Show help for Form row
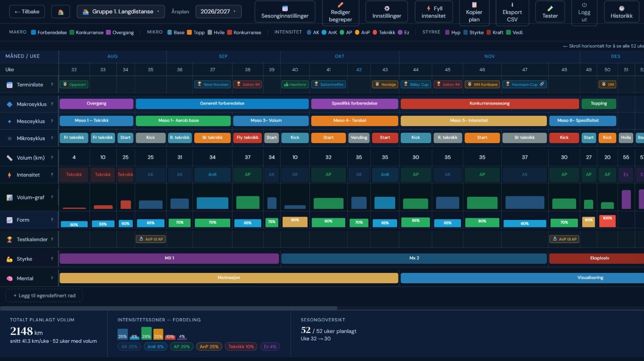Viewport: 644px width, 361px height. click(x=52, y=220)
